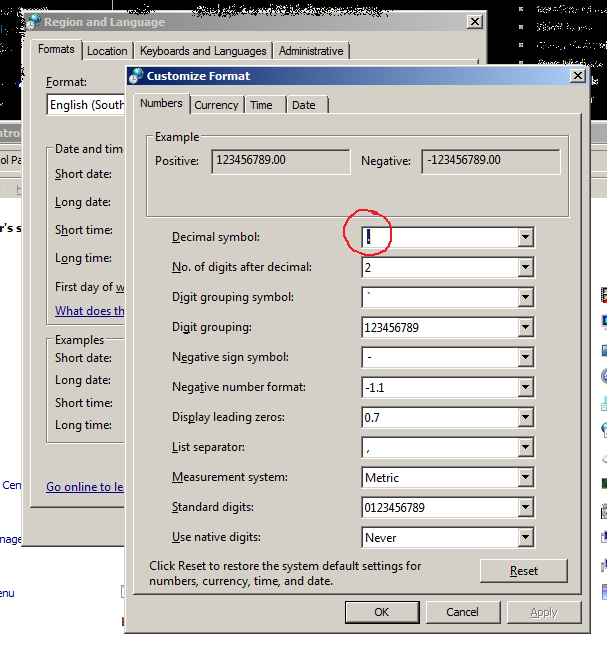Switch to the Time tab
607x655 pixels.
(x=261, y=105)
